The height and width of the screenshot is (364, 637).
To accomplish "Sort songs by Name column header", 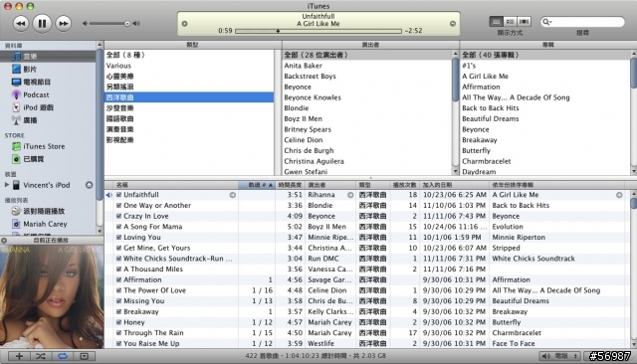I will click(x=175, y=185).
